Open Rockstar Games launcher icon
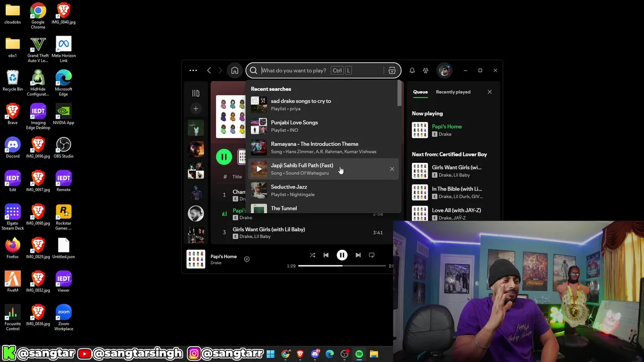644x362 pixels. click(x=63, y=217)
